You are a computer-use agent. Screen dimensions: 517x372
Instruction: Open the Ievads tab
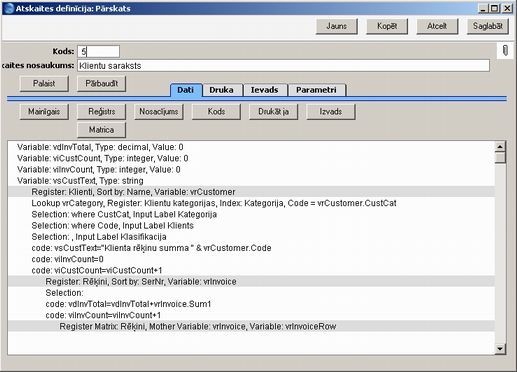[x=264, y=90]
